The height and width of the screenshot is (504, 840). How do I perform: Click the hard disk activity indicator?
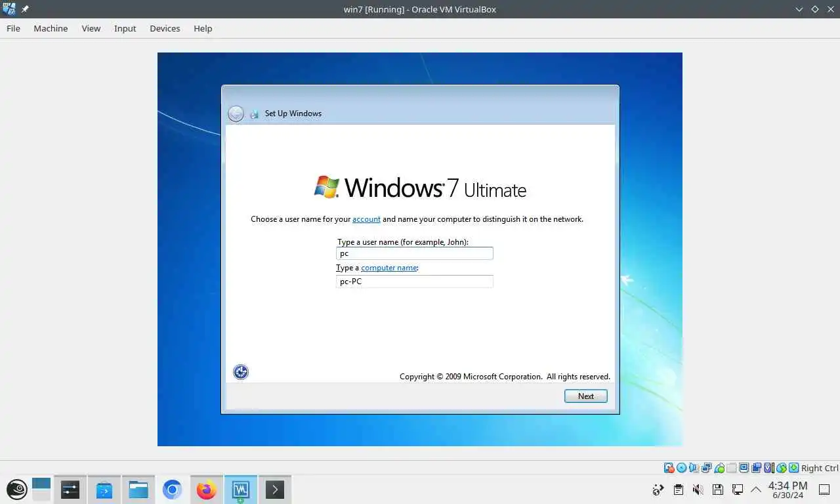[x=669, y=468]
